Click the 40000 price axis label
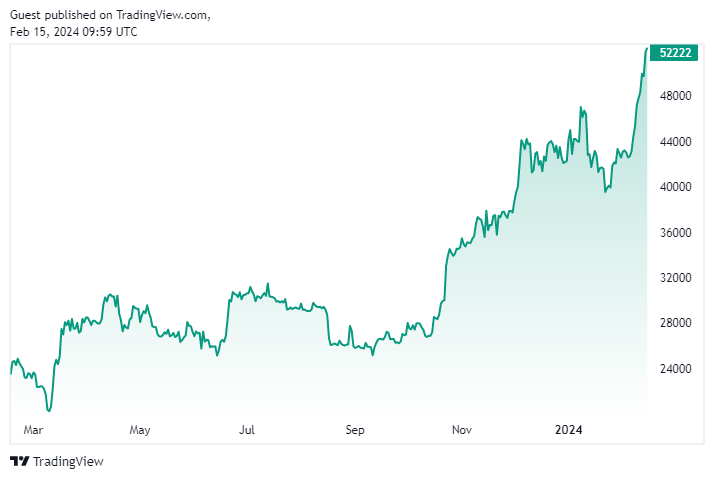The width and height of the screenshot is (714, 479). coord(676,187)
